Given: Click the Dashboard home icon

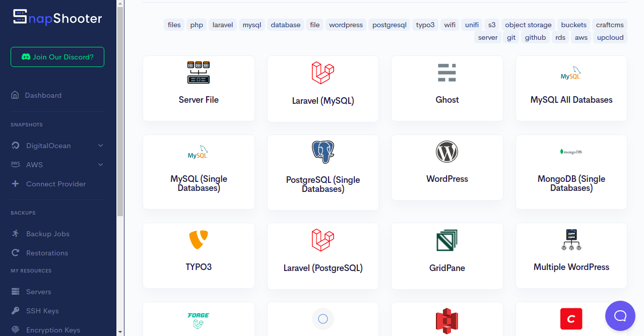Looking at the screenshot, I should pos(15,95).
